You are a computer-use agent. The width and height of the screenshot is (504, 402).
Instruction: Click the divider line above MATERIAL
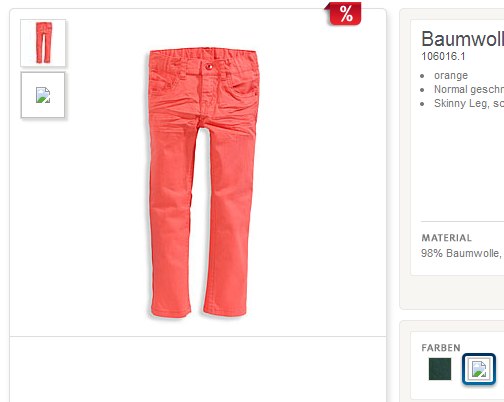click(462, 221)
